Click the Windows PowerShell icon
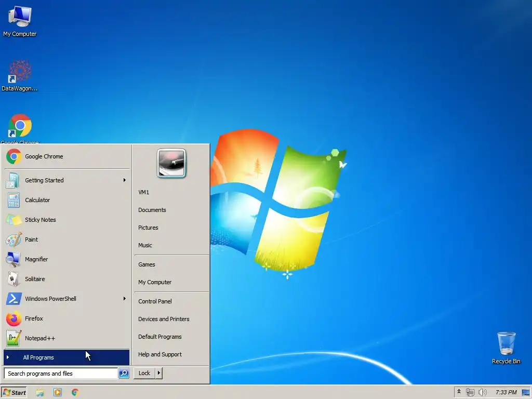Screen dimensions: 532x399 tap(14, 299)
